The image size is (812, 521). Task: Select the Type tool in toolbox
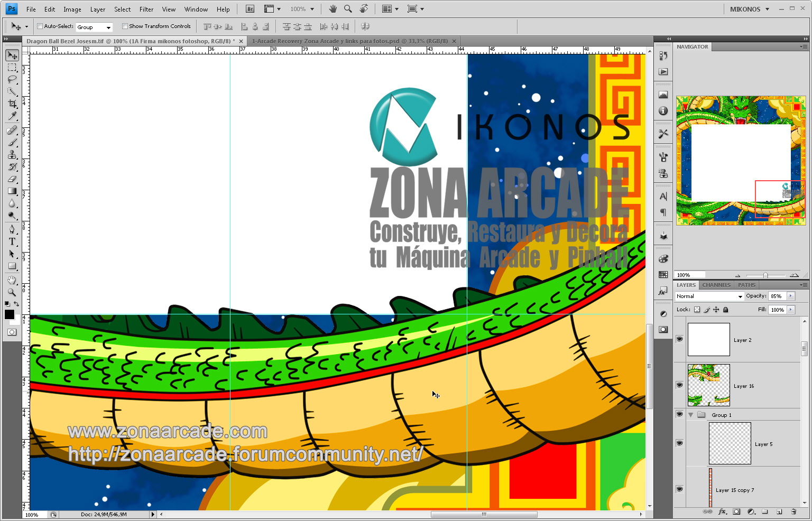tap(12, 241)
